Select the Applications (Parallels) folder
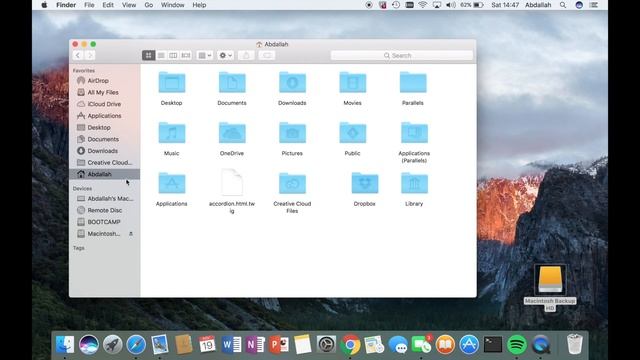This screenshot has height=360, width=640. tap(414, 133)
